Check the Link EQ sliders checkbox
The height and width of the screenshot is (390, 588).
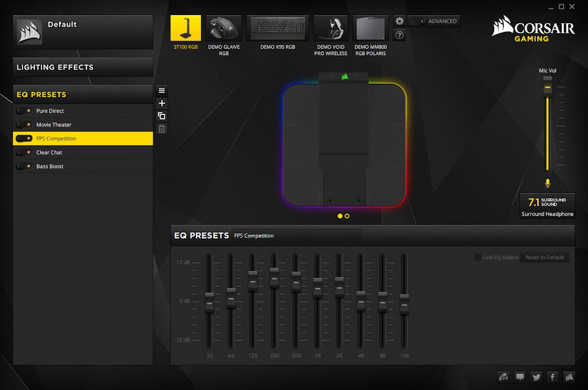tap(477, 257)
